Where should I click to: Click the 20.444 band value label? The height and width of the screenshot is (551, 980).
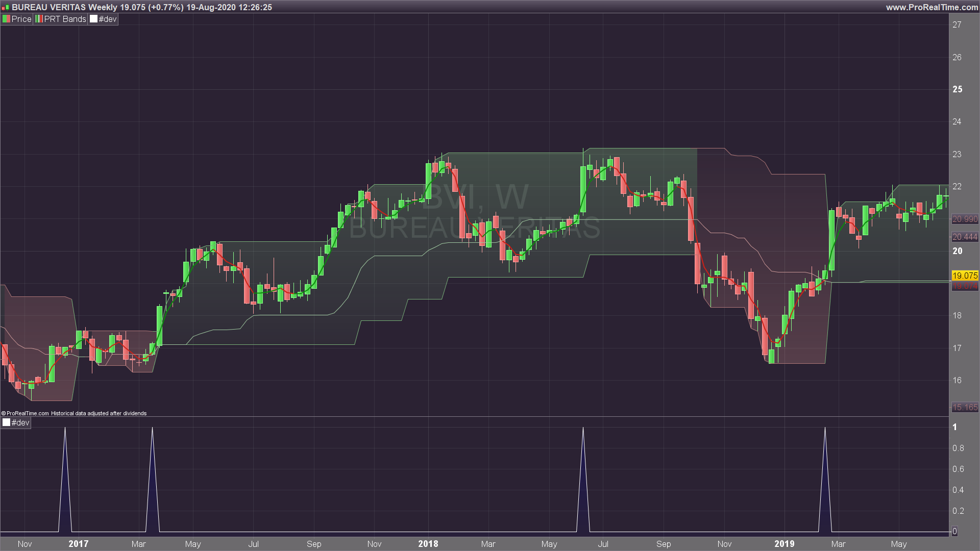(965, 237)
